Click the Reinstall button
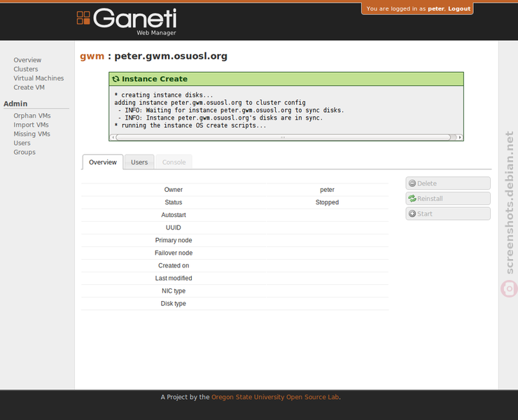Viewport: 518px width, 420px height. 448,198
